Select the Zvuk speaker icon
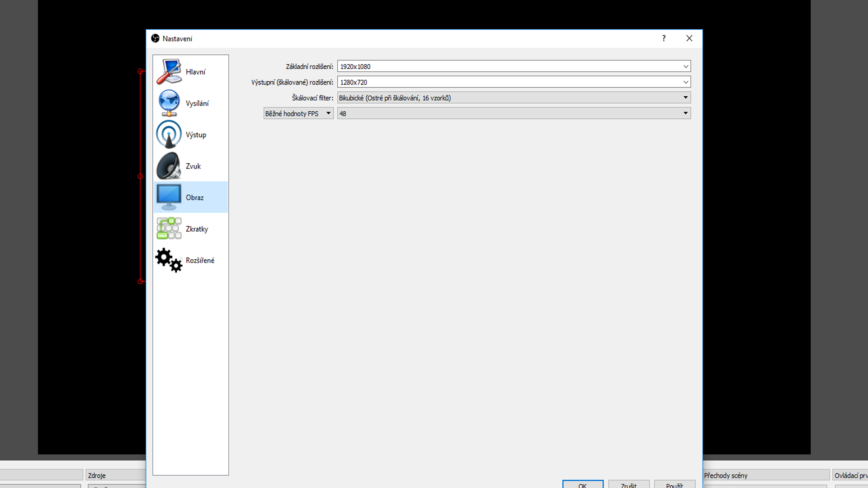868x488 pixels. [169, 166]
